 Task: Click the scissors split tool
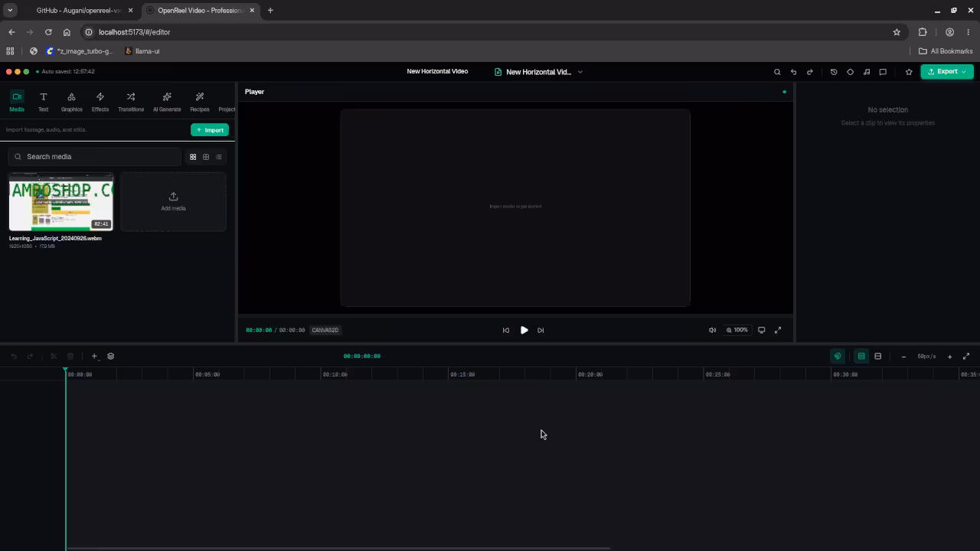coord(54,357)
